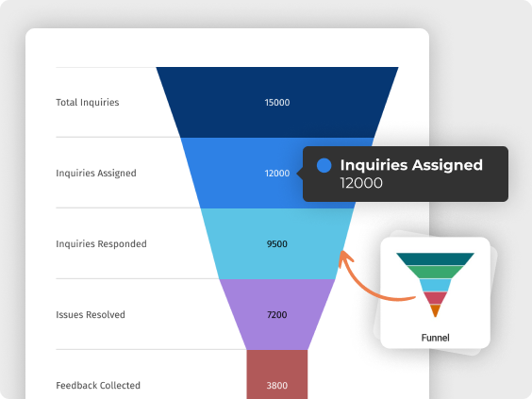Click the red Feedback Collected segment
Image resolution: width=532 pixels, height=399 pixels.
(277, 374)
